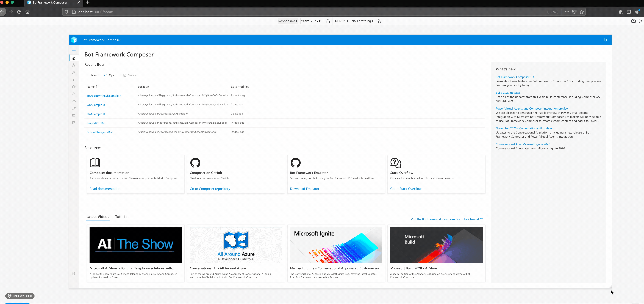Rotate the viewport orientation

[328, 21]
